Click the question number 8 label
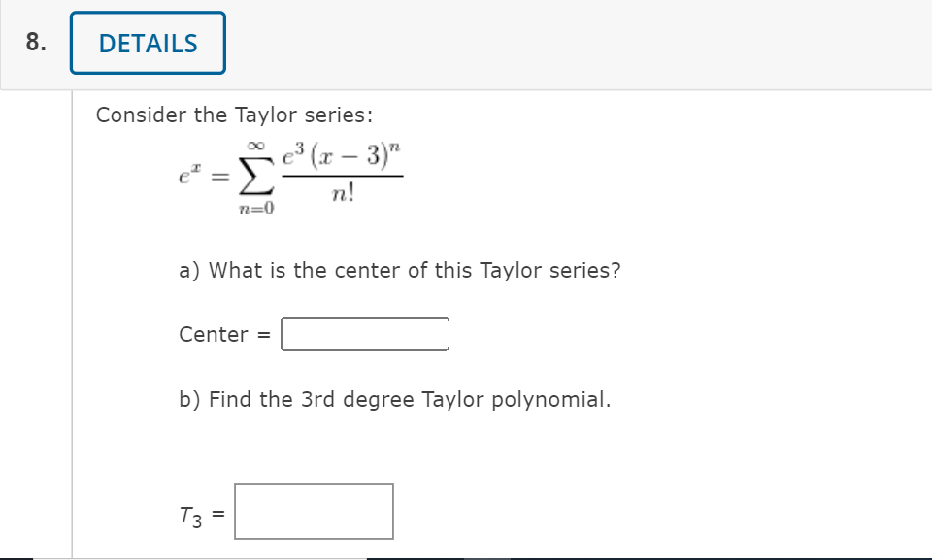This screenshot has height=560, width=932. point(34,42)
